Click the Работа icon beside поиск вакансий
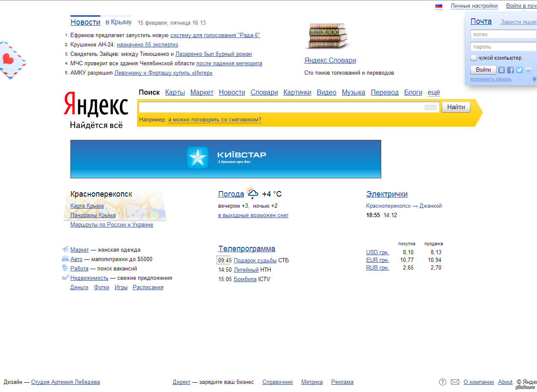Image resolution: width=537 pixels, height=392 pixels. coord(65,268)
